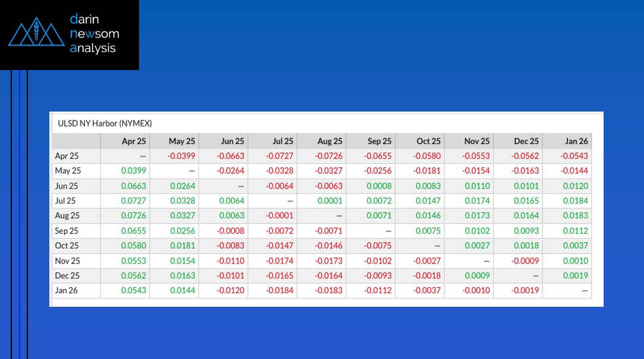Image resolution: width=644 pixels, height=359 pixels.
Task: Click the green 0.0184 cell in Jul 25 row
Action: pyautogui.click(x=576, y=201)
